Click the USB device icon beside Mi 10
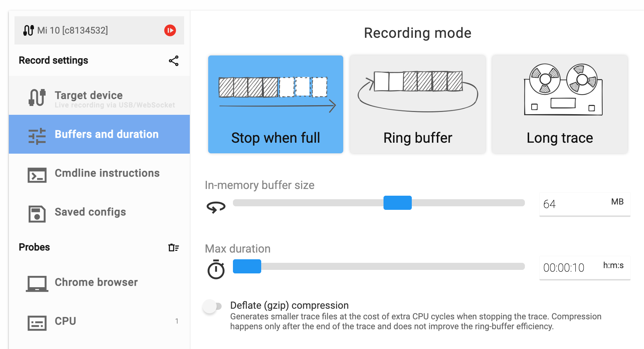 tap(29, 30)
